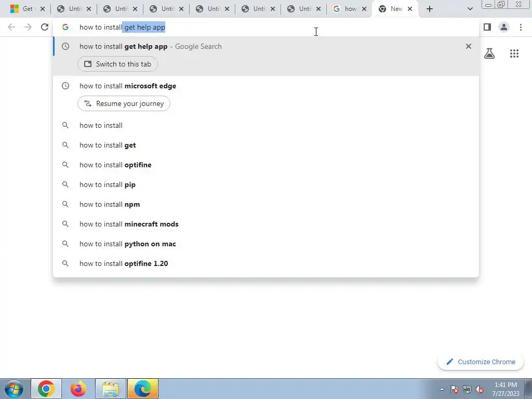This screenshot has width=532, height=399.
Task: Reload the page with refresh icon
Action: click(45, 27)
